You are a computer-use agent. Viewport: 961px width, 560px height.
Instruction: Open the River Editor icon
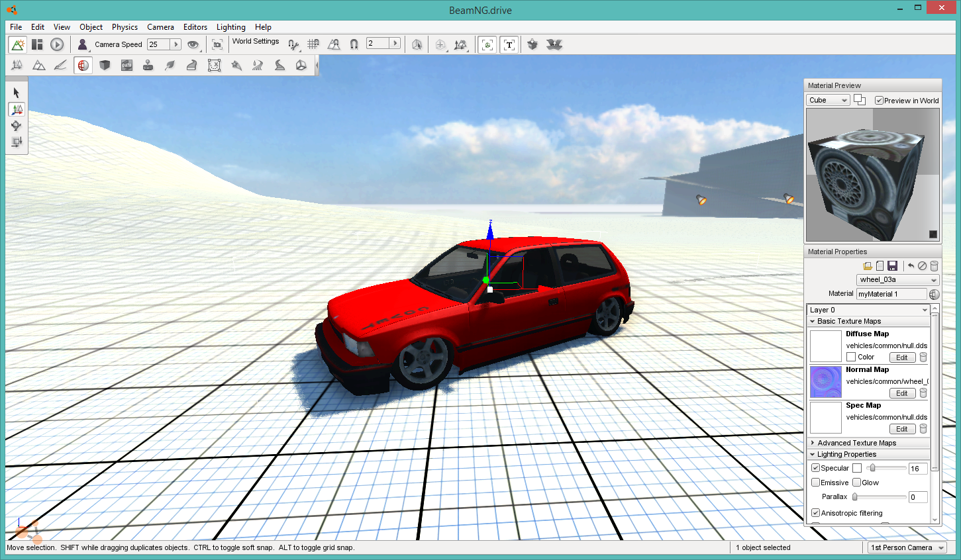pos(258,65)
